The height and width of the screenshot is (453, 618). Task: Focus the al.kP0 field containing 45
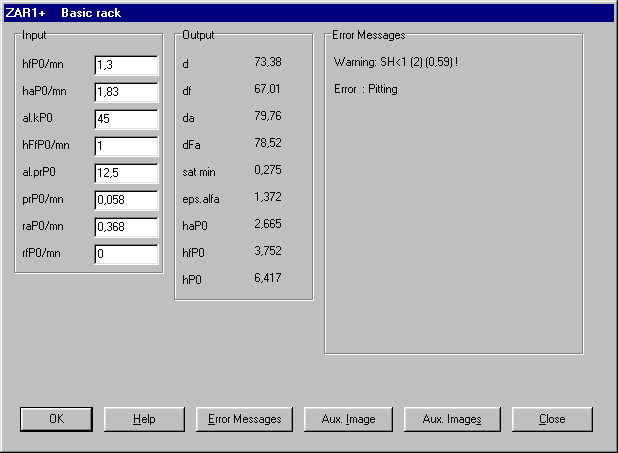point(126,119)
